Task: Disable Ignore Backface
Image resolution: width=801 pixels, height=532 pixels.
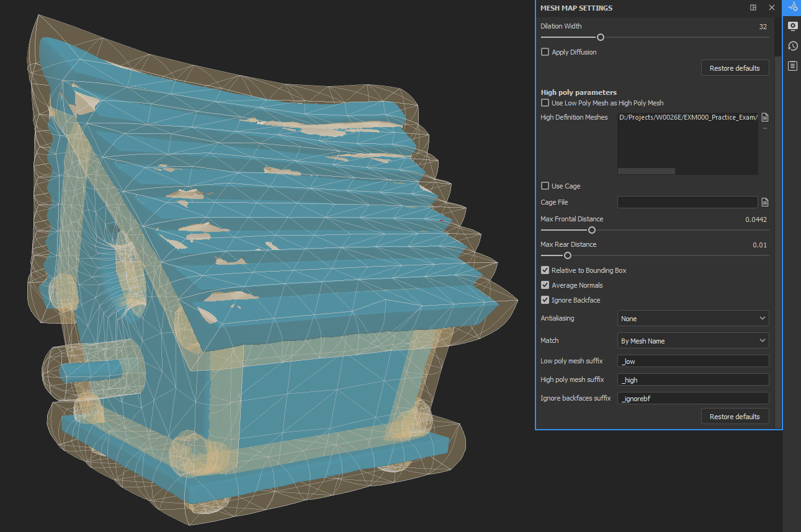Action: tap(545, 299)
